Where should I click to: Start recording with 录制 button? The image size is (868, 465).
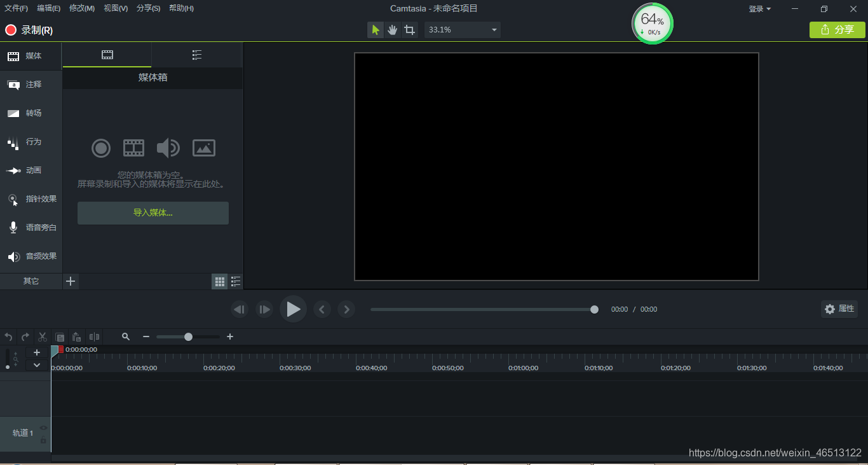[29, 30]
